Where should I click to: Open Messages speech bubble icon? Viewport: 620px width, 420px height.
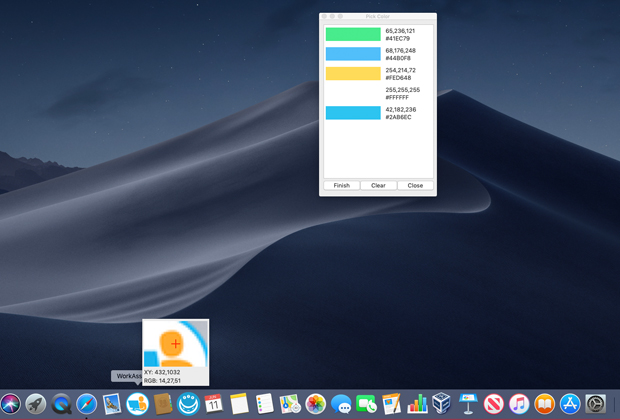[x=341, y=404]
